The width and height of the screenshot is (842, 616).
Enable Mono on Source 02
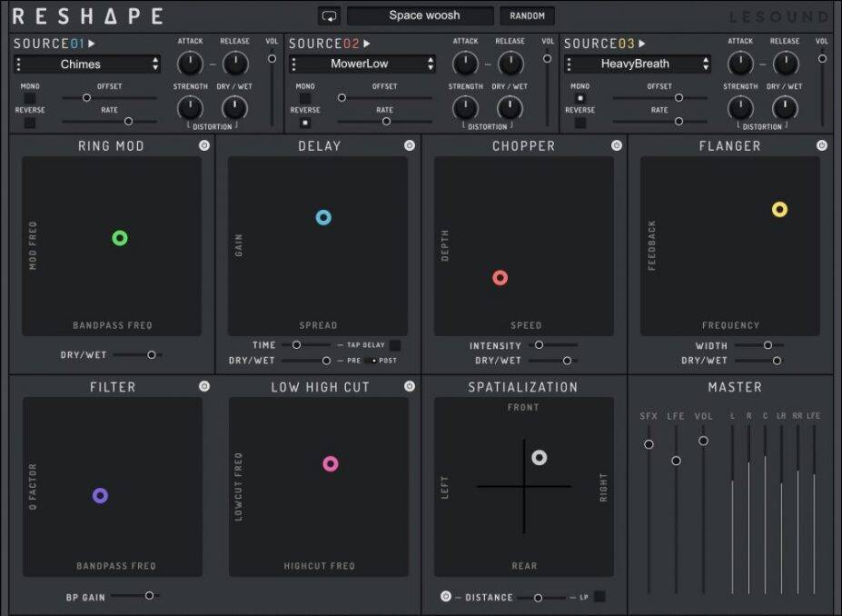305,98
